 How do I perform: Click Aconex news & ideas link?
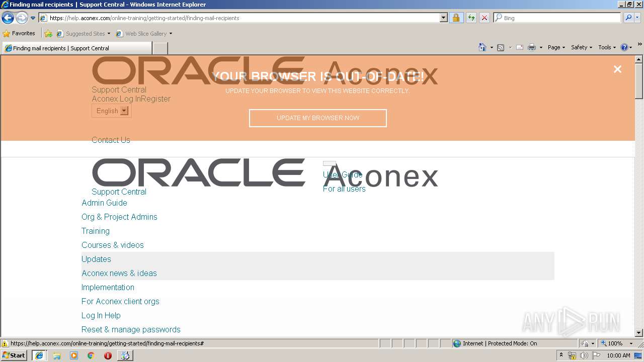[119, 274]
